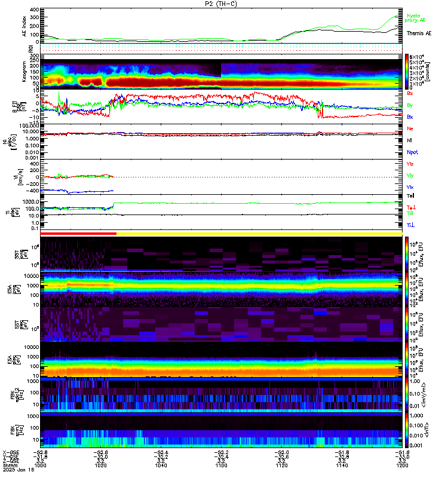Select the red perpendicular Te legend label
The height and width of the screenshot is (478, 448).
[411, 207]
